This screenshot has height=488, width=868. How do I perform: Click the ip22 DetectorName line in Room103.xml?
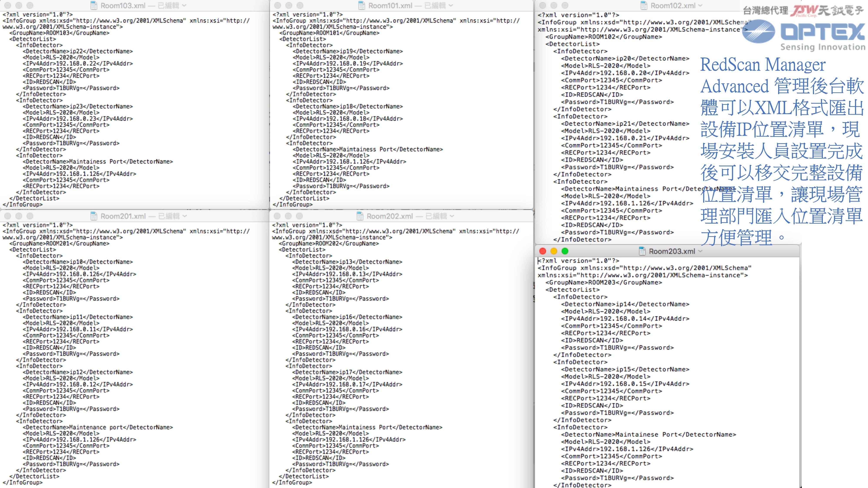77,52
